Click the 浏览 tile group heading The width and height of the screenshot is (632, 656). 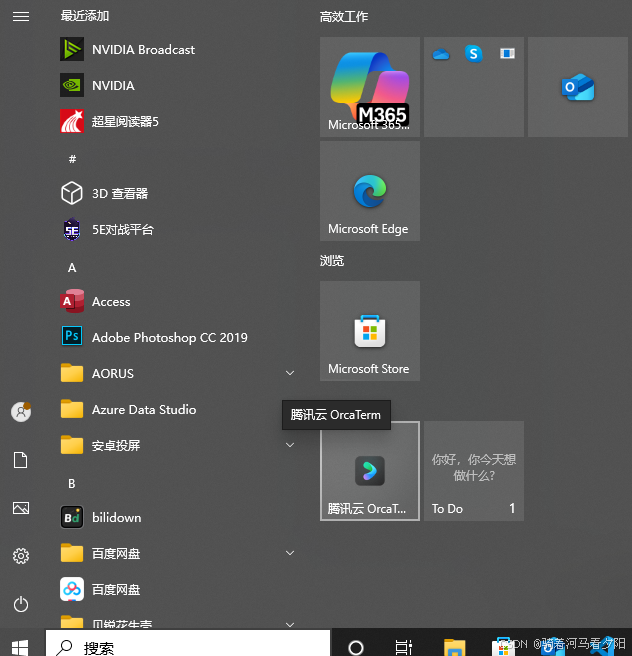(x=332, y=261)
